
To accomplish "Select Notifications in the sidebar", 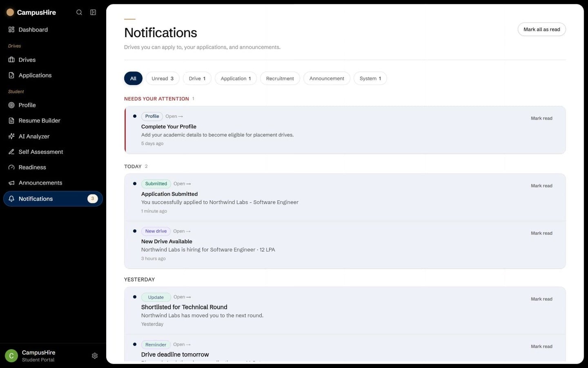I will (x=53, y=199).
